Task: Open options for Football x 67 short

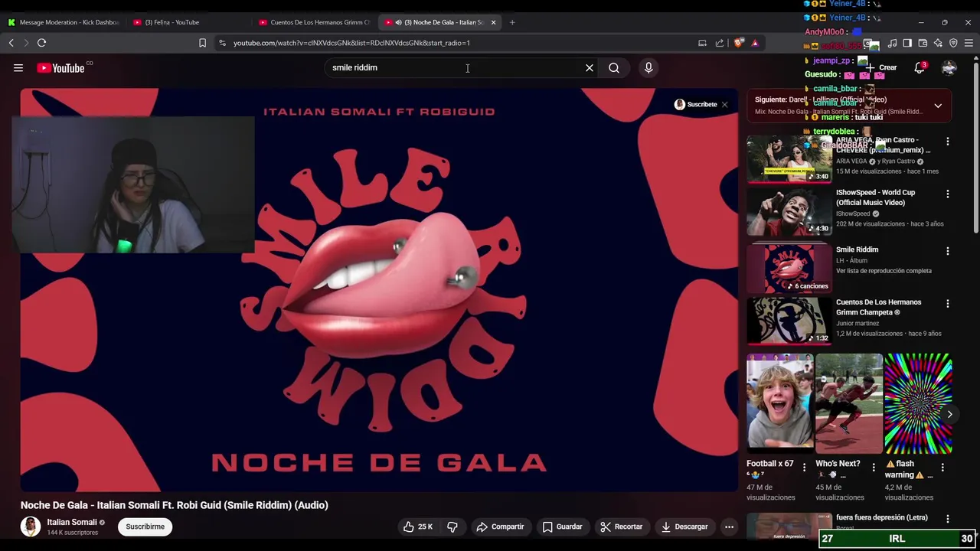Action: click(x=804, y=467)
